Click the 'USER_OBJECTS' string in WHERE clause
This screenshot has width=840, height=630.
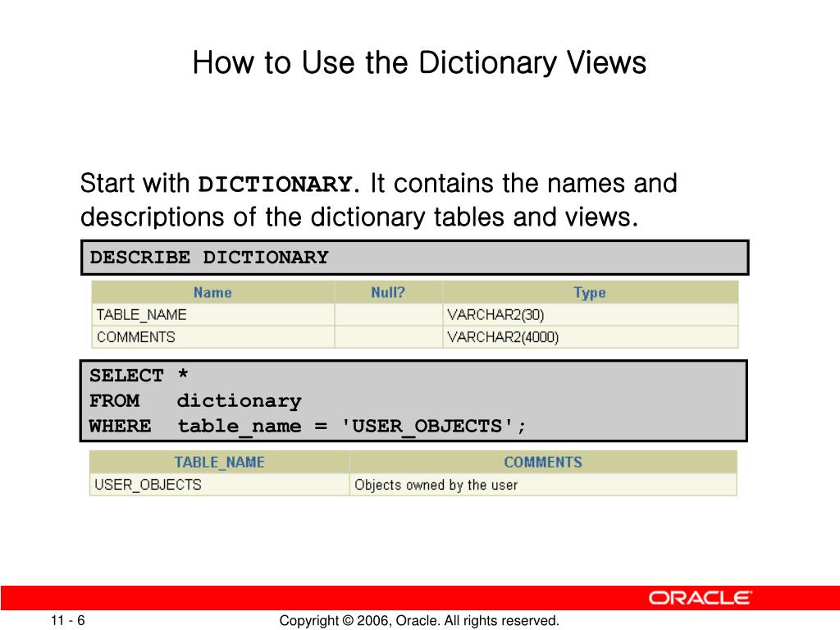(x=427, y=426)
